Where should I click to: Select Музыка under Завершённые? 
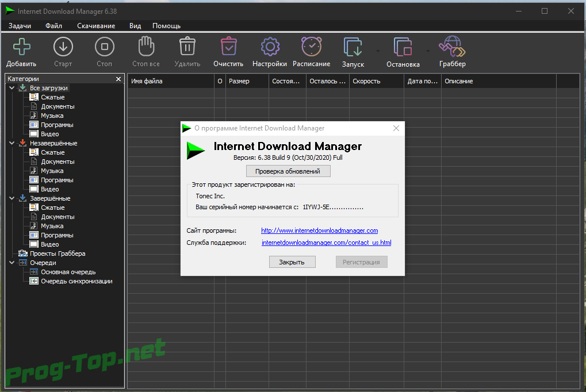[52, 226]
